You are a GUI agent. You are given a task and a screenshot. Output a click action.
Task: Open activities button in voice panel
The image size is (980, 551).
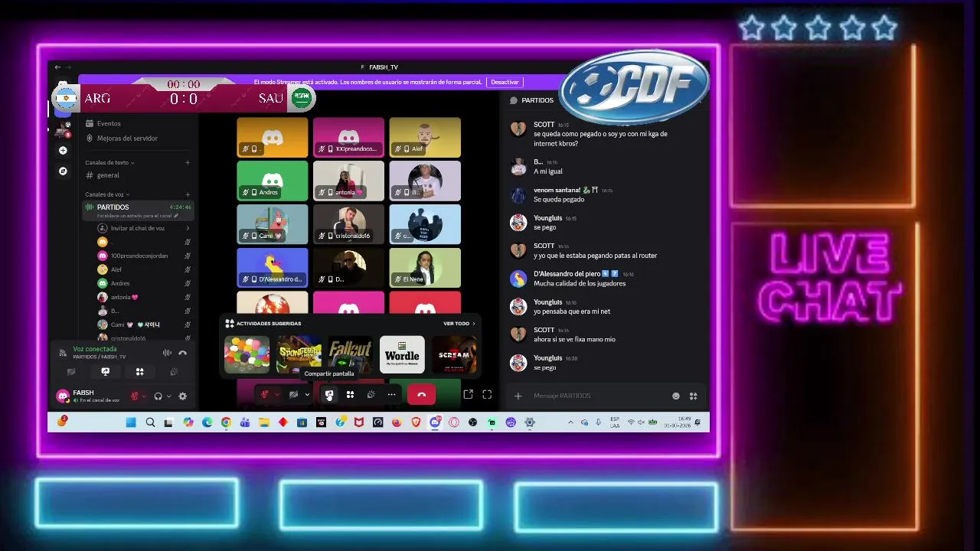point(140,372)
